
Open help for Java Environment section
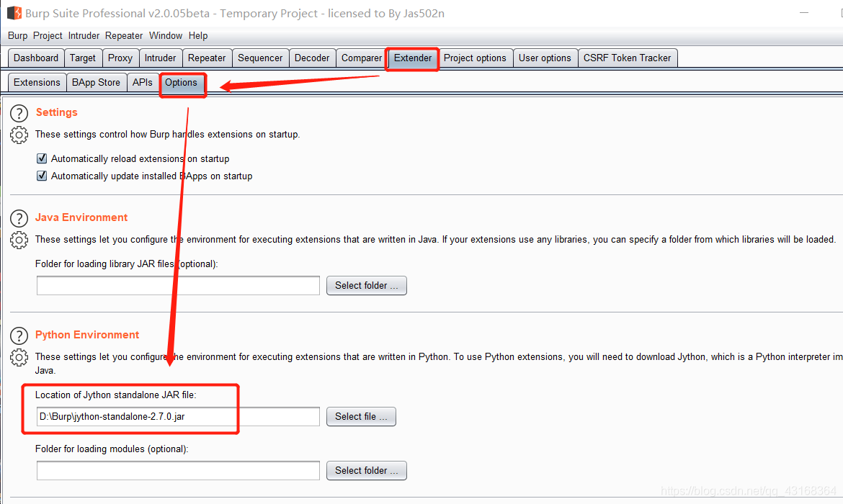(x=19, y=219)
